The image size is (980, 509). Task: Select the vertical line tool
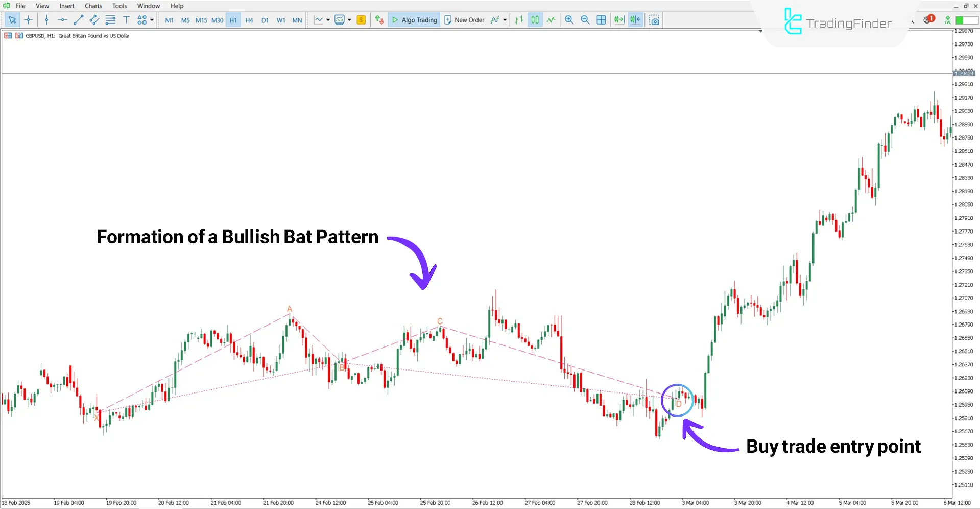[x=46, y=20]
